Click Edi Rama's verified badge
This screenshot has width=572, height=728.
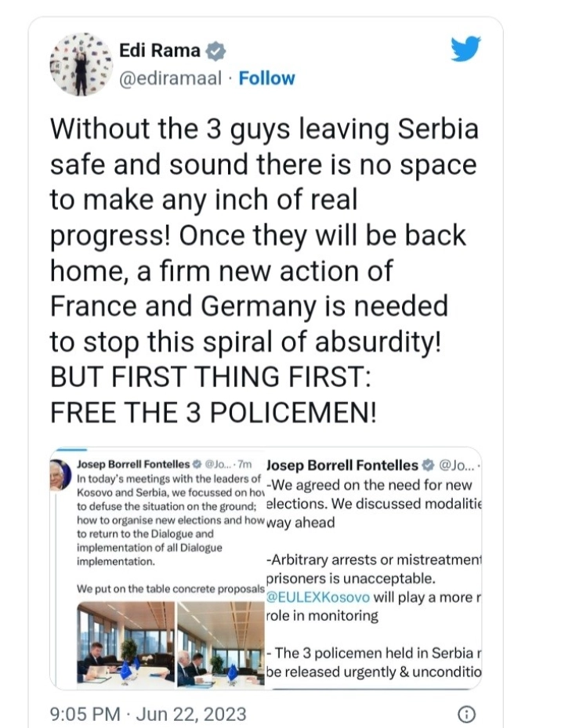pyautogui.click(x=215, y=53)
